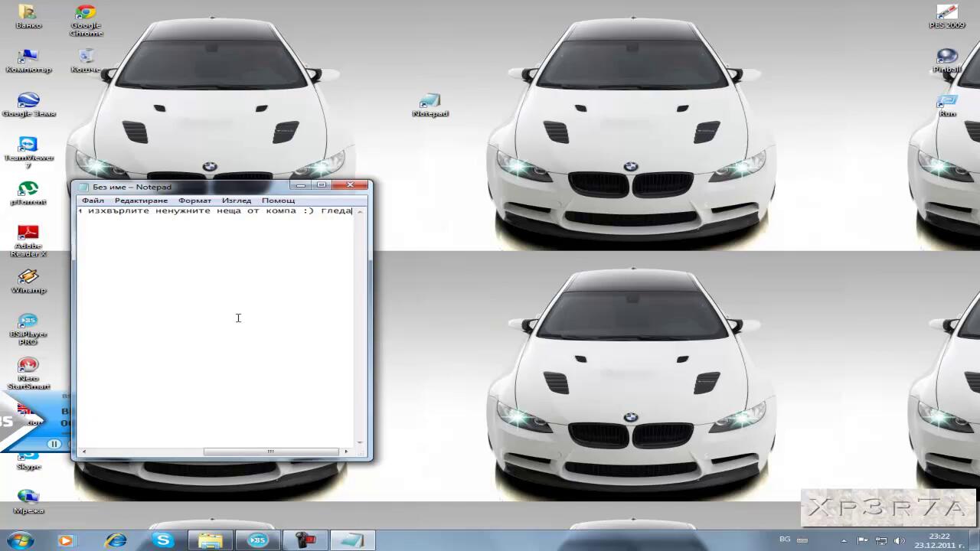Open the Помощ menu in Notepad
This screenshot has height=551, width=980.
click(x=278, y=201)
